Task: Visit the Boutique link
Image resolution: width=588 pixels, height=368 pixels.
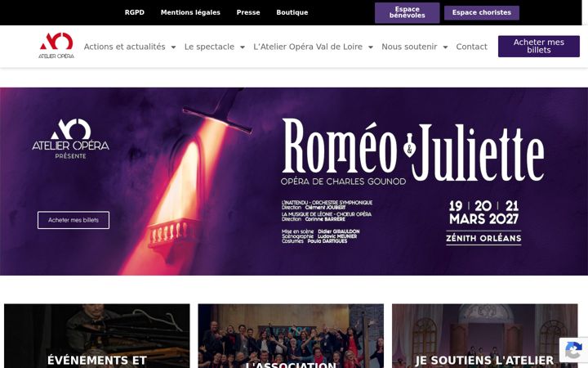Action: (x=292, y=12)
